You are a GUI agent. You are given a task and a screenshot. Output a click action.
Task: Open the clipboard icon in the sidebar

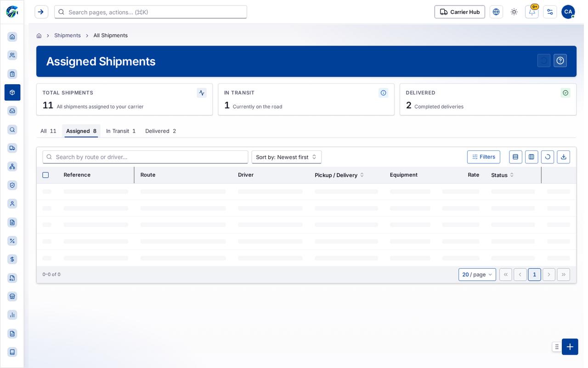(12, 74)
